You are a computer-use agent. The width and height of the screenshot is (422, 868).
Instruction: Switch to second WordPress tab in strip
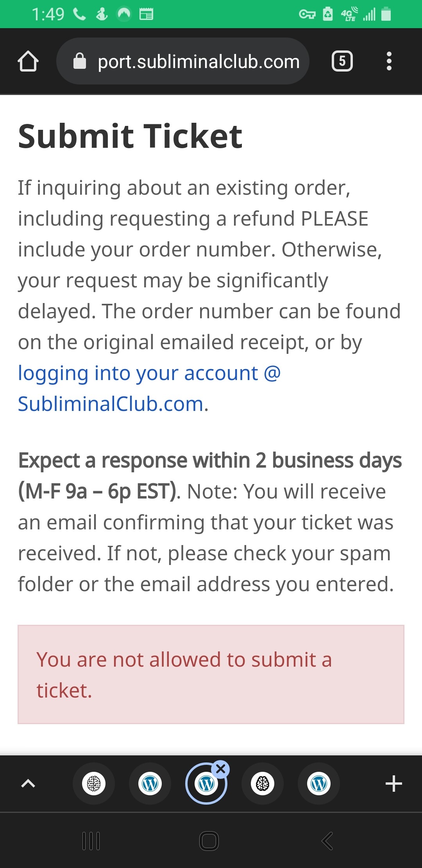(x=150, y=784)
